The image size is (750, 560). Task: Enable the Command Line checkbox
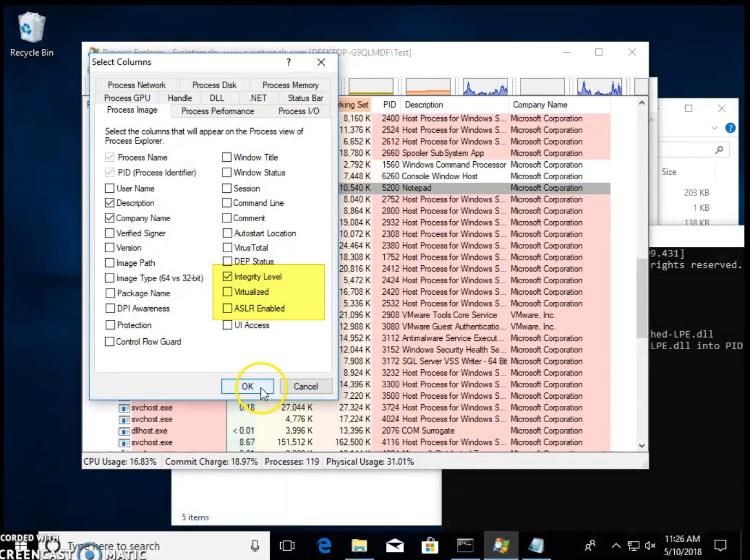coord(227,203)
